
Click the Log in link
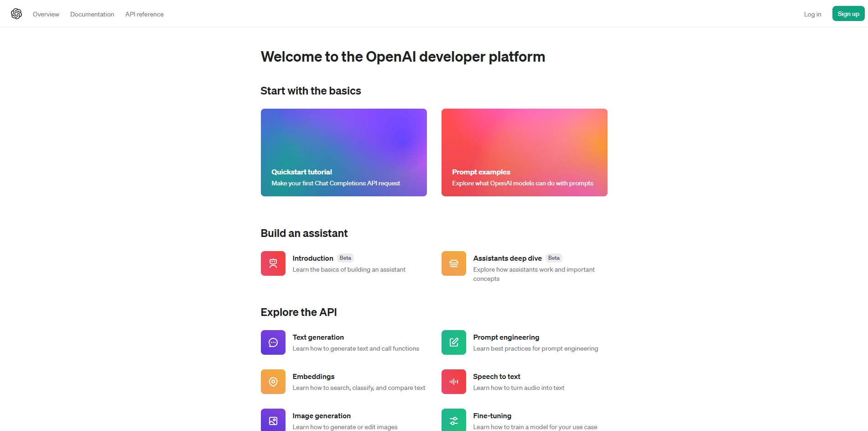tap(812, 14)
